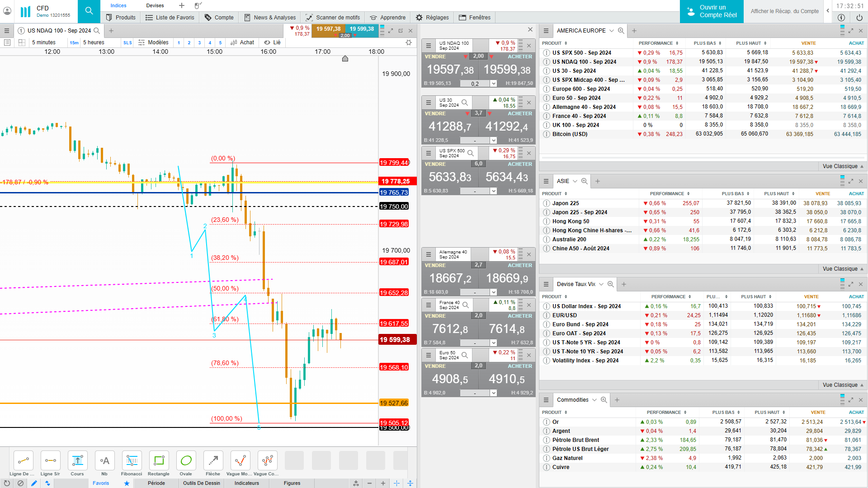868x488 pixels.
Task: Click the blue 19 765,73 price level label
Action: tap(394, 192)
